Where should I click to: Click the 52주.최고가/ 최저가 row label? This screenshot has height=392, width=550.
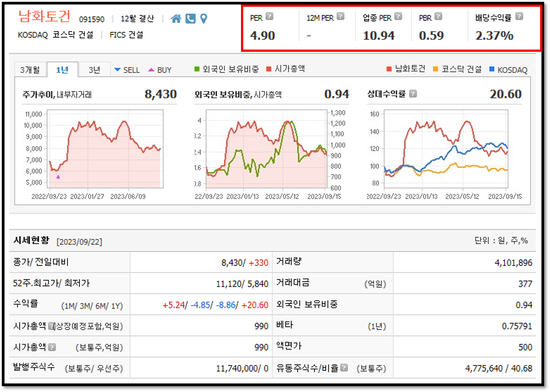52,283
